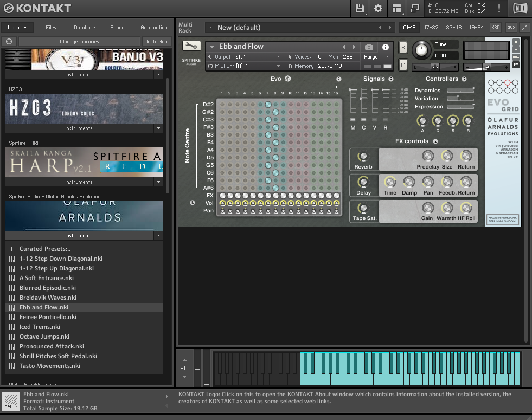Open the Output st. 1 dropdown

278,56
